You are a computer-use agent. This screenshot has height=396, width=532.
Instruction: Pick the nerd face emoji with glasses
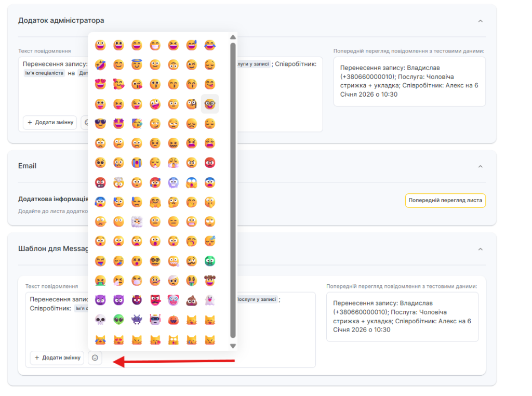pos(210,104)
